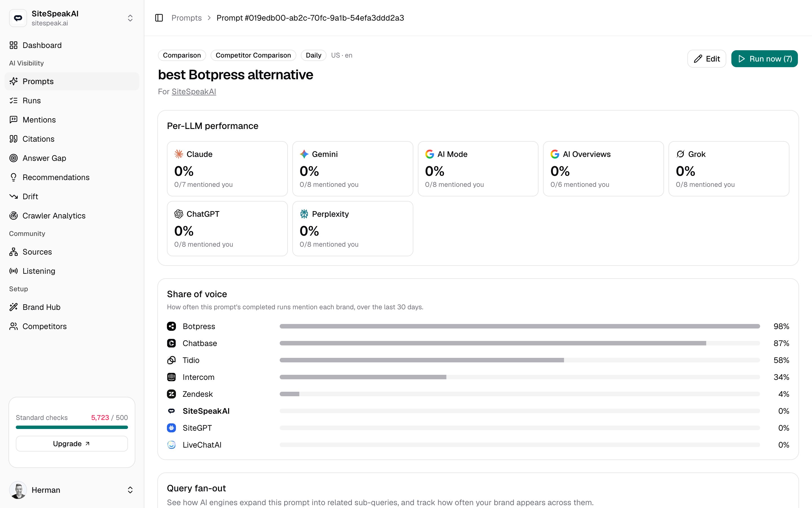Open the SiteSpeakAI link under the title
Screen dimensions: 812x508
[194, 91]
